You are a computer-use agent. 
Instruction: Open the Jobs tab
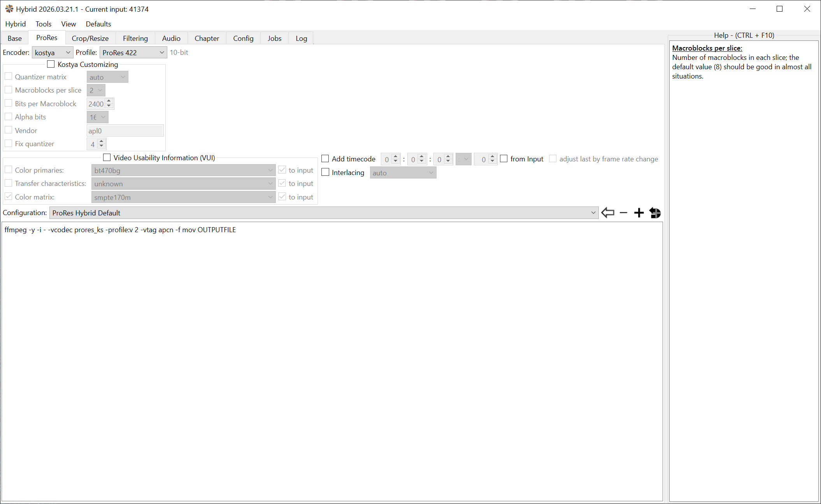pyautogui.click(x=275, y=38)
